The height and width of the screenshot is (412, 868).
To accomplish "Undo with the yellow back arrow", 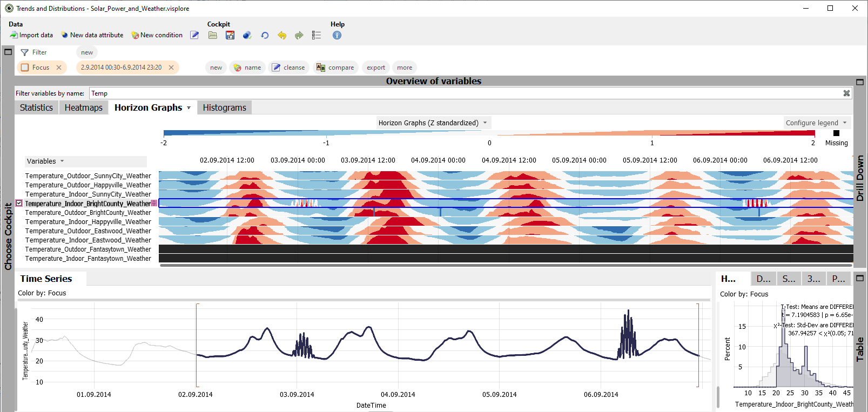I will tap(282, 35).
